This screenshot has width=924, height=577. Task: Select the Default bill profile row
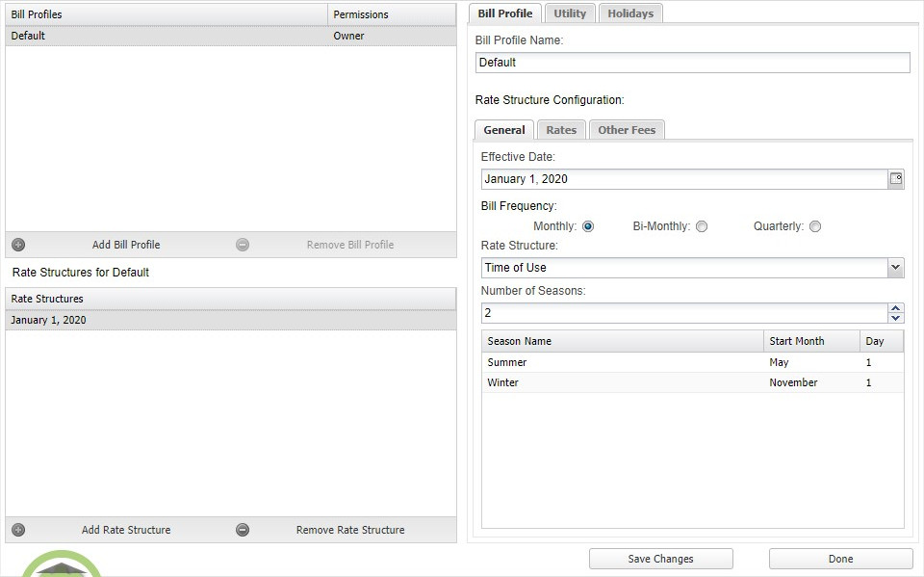tap(230, 36)
